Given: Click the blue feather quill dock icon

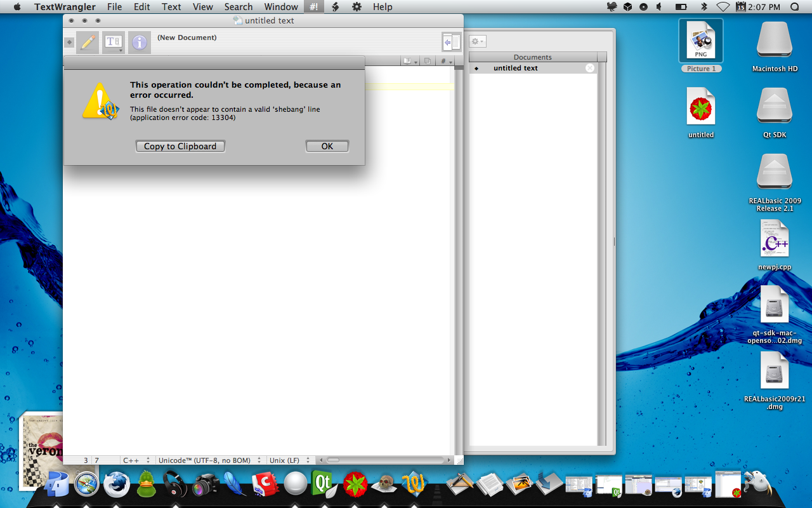Looking at the screenshot, I should 235,485.
